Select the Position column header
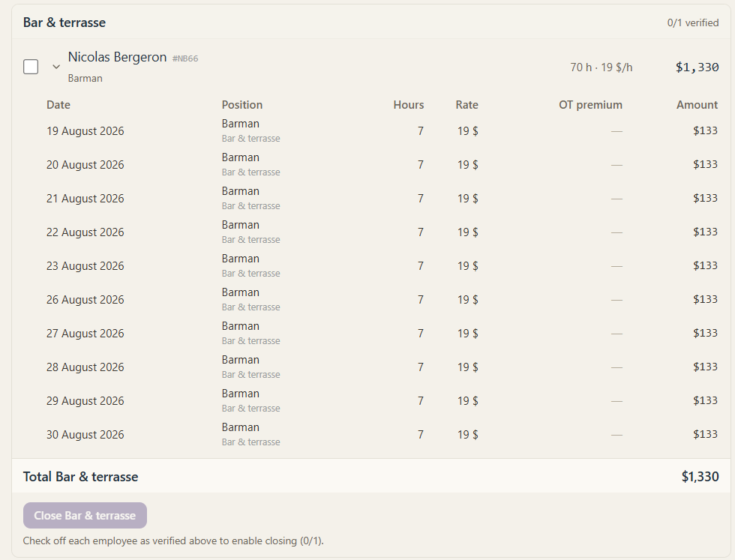Image resolution: width=735 pixels, height=560 pixels. 241,105
